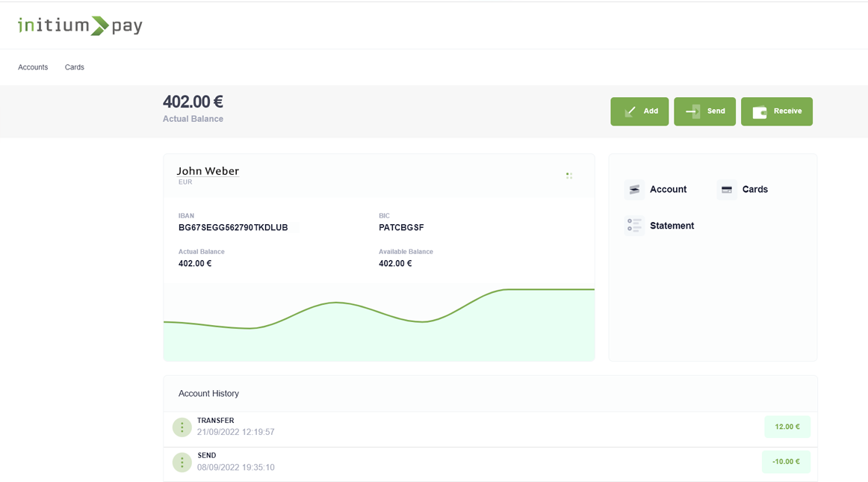This screenshot has width=868, height=482.
Task: Click the 402.00 € header balance
Action: (193, 102)
